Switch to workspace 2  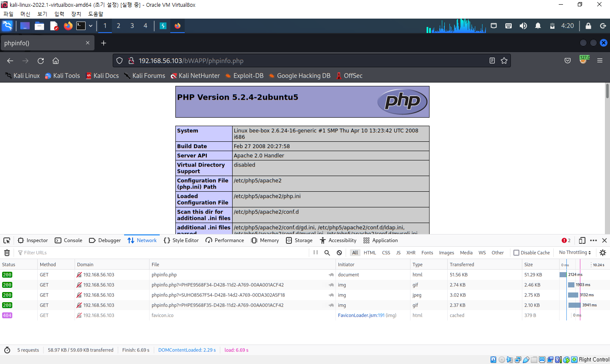tap(119, 26)
